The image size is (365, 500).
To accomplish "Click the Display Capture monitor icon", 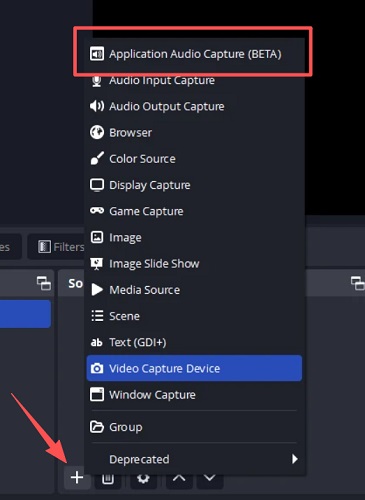I will point(97,185).
